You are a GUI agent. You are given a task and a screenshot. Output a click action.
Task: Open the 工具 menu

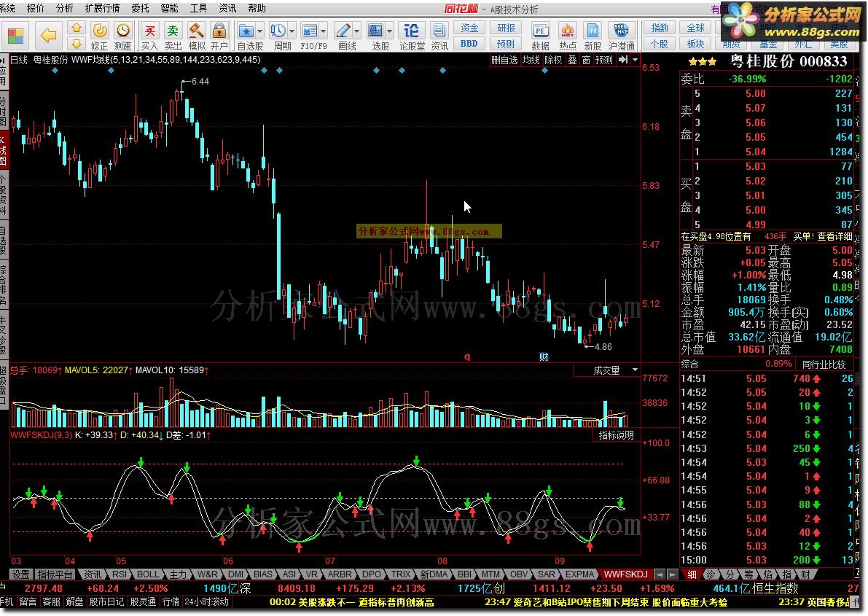point(198,8)
